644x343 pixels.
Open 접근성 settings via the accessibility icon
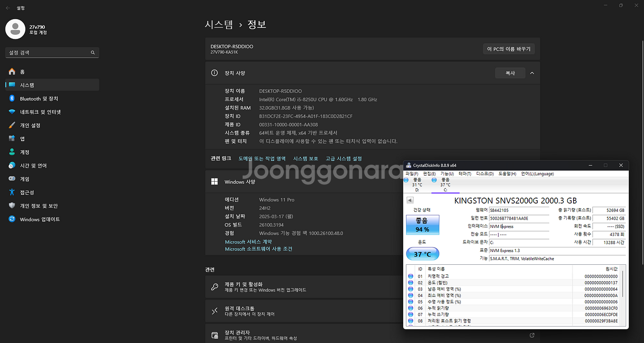tap(11, 192)
